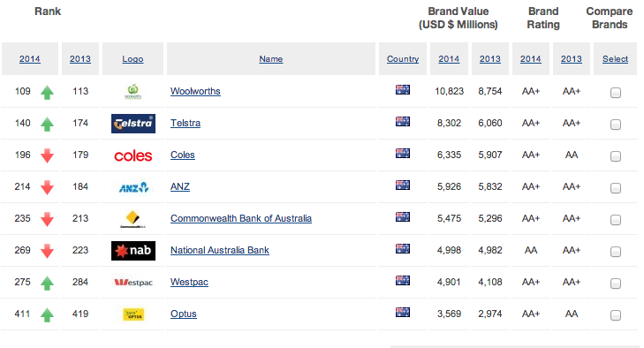Click the Australian flag in Commonwealth Bank row
Viewport: 644px width, 348px height.
[403, 216]
